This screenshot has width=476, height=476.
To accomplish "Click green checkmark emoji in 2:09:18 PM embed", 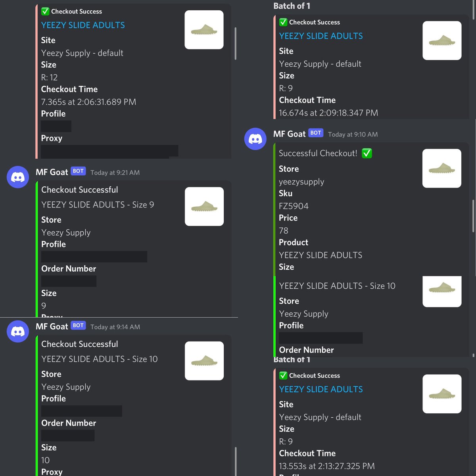I will point(283,22).
